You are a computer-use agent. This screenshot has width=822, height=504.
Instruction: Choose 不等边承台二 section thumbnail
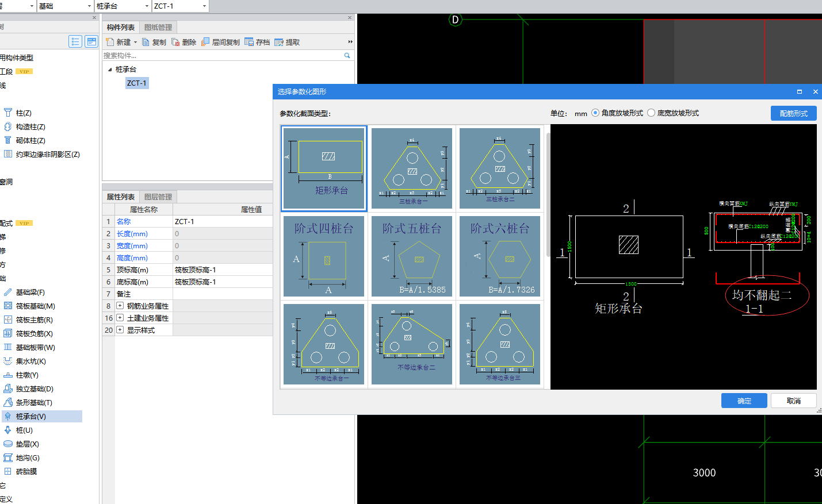coord(412,344)
